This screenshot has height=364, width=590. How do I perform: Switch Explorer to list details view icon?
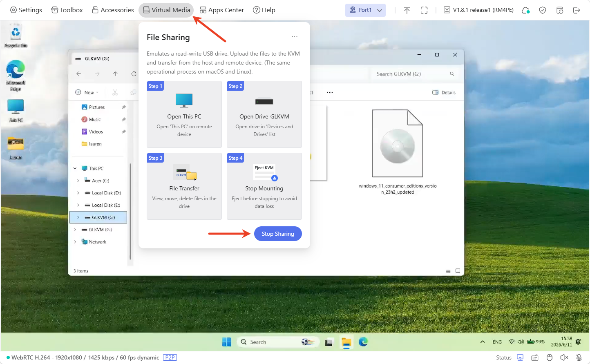pyautogui.click(x=448, y=271)
